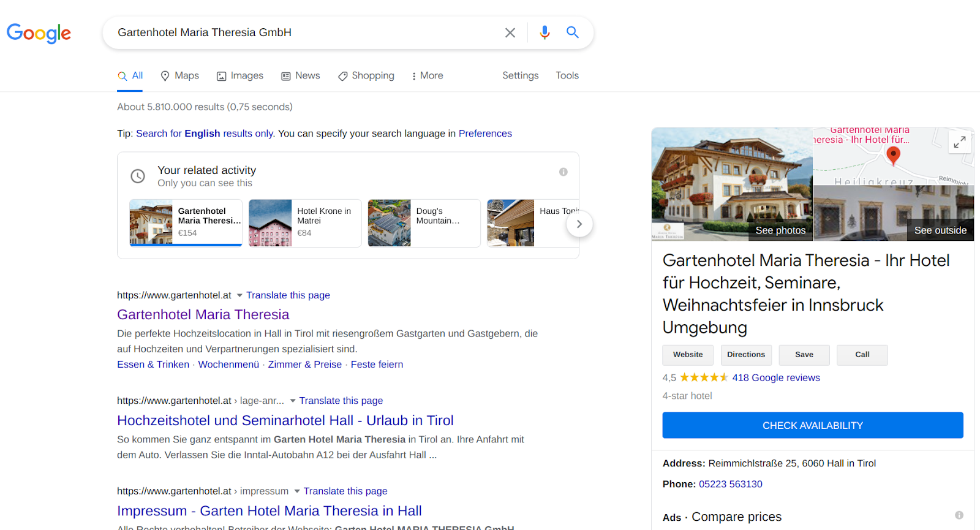Open the See outside street view image
The height and width of the screenshot is (530, 980).
894,213
